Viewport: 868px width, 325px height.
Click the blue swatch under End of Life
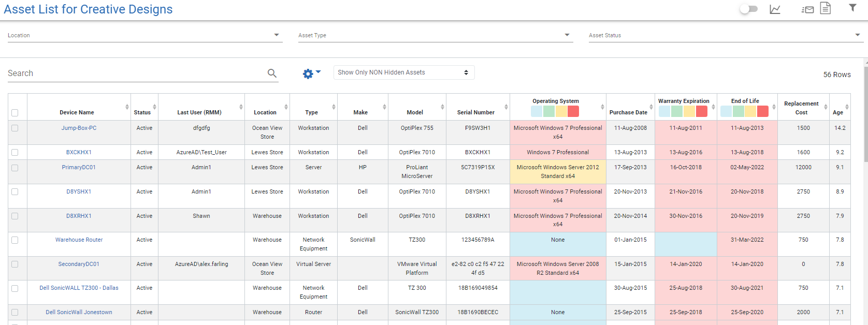click(726, 111)
